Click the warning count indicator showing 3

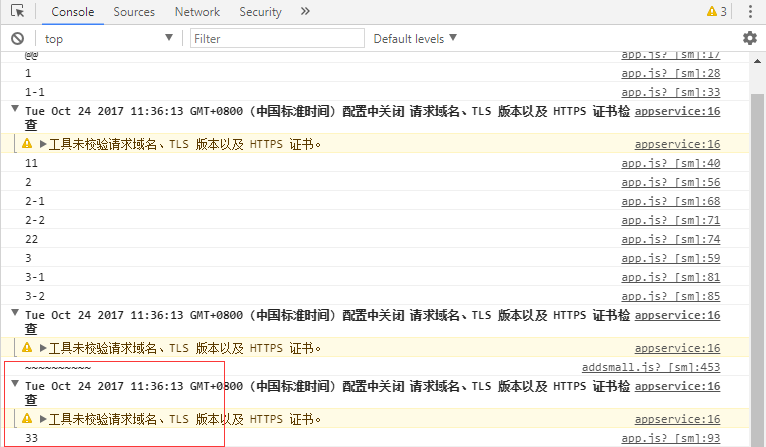[717, 12]
